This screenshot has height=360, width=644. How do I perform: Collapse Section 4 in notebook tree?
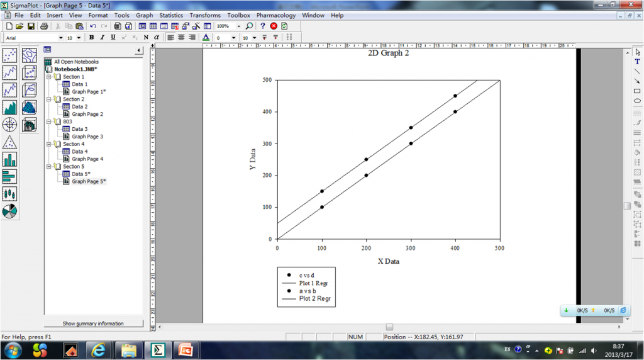click(x=49, y=144)
